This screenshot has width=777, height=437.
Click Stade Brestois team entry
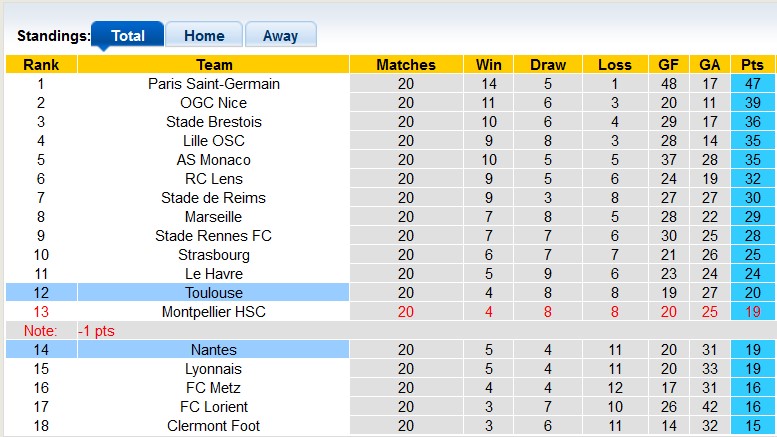(x=214, y=122)
